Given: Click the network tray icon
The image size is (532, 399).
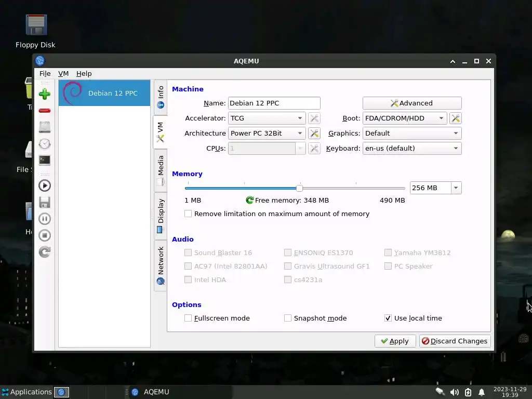Looking at the screenshot, I should [x=441, y=392].
